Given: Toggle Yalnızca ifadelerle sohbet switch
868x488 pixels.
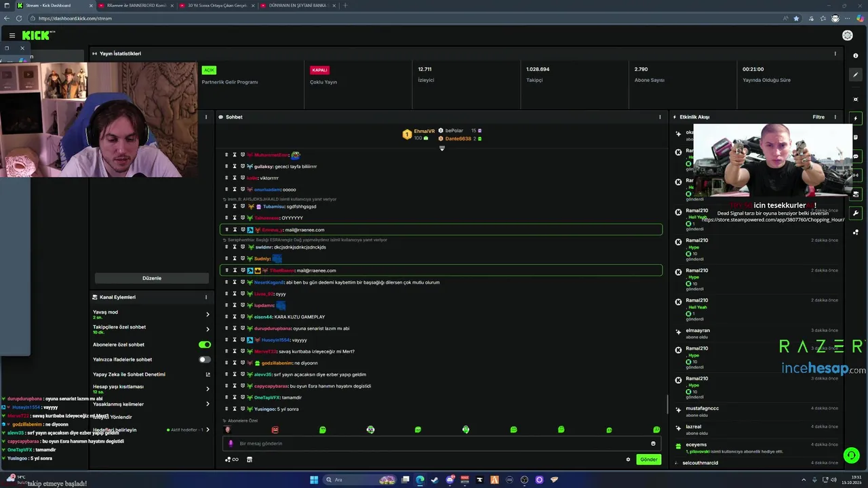Looking at the screenshot, I should (x=204, y=359).
